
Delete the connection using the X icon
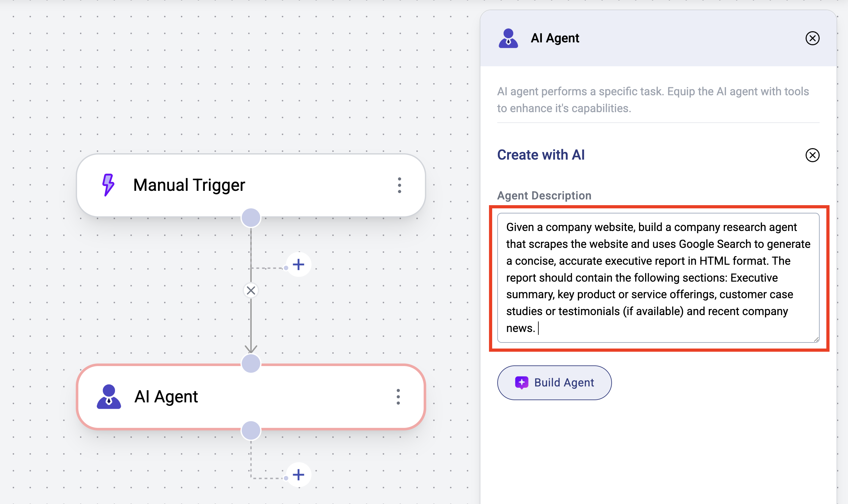point(251,291)
